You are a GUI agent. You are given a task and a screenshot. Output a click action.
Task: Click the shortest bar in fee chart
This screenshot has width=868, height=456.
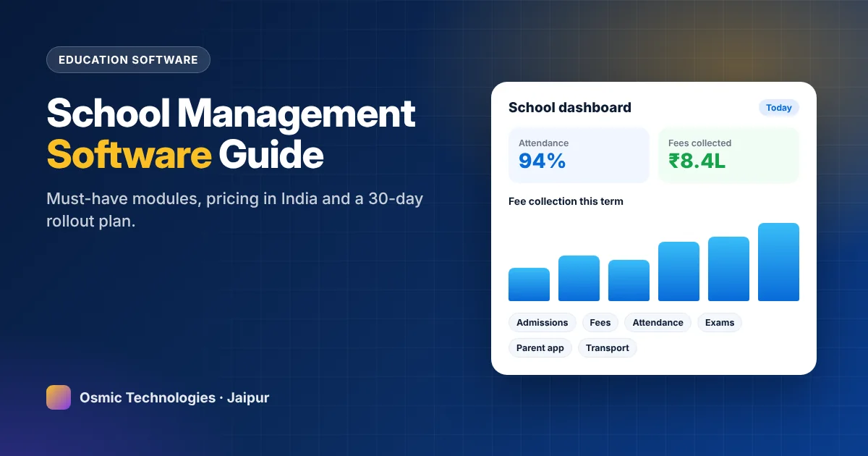coord(529,284)
